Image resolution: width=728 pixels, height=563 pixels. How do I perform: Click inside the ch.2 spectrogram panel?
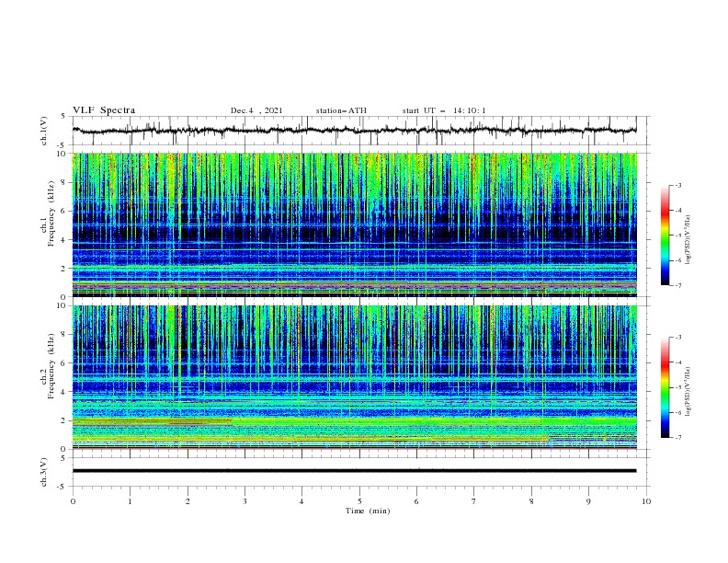click(x=354, y=377)
